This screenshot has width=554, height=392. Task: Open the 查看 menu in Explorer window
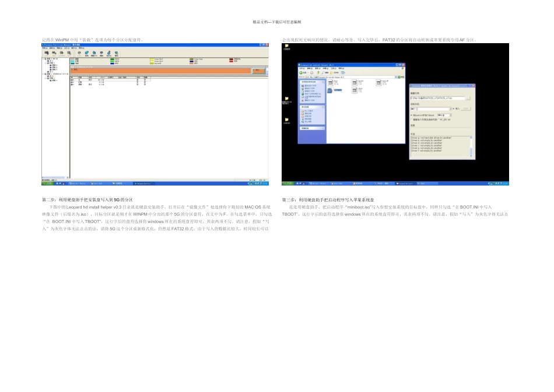[x=318, y=68]
